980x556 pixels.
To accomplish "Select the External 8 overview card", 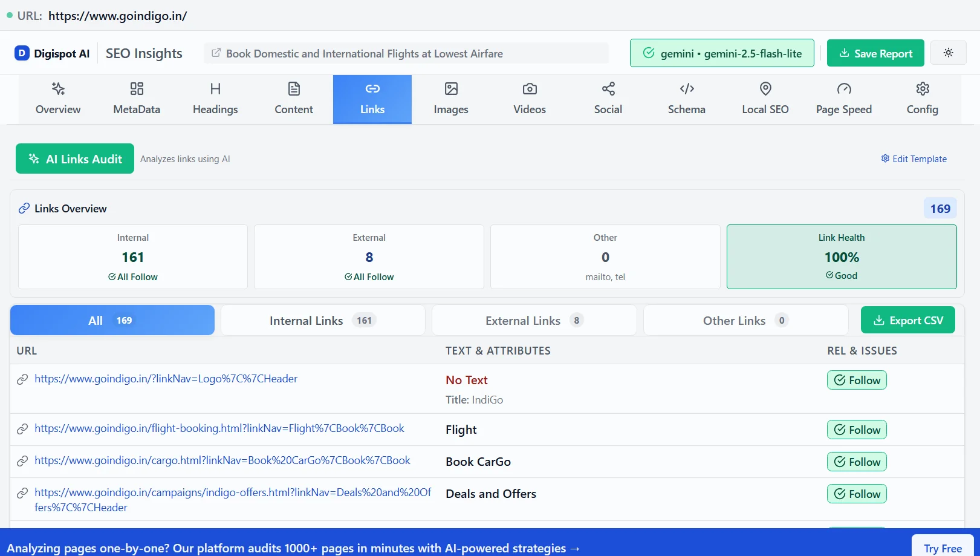I will [369, 257].
